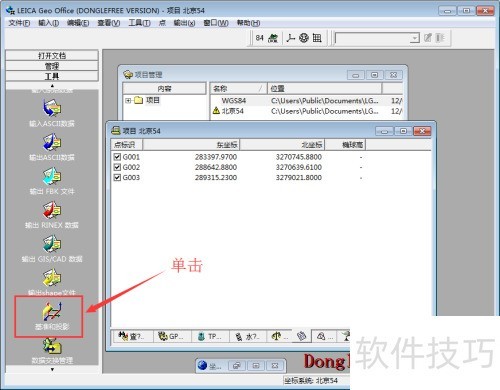Click east coordinate value 283397.9700

[x=216, y=157]
